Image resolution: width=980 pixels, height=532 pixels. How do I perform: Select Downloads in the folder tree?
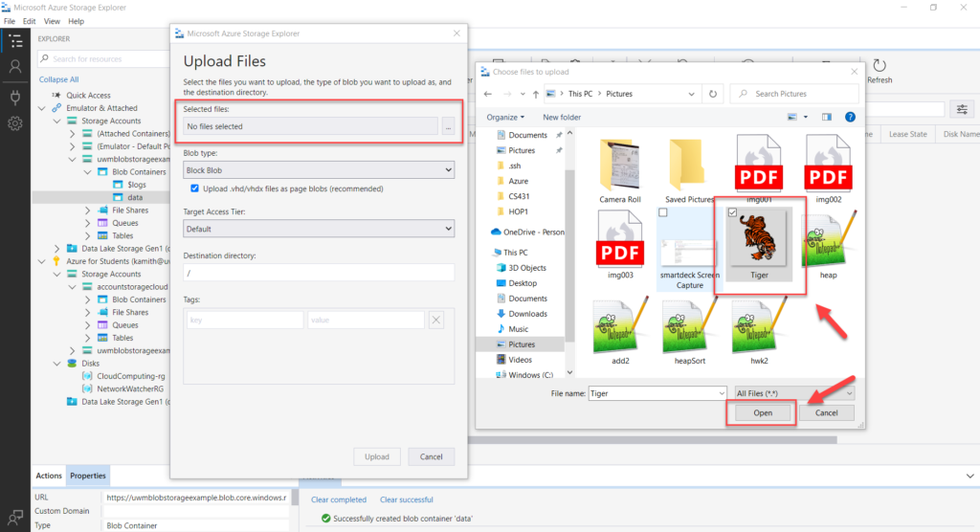point(527,314)
